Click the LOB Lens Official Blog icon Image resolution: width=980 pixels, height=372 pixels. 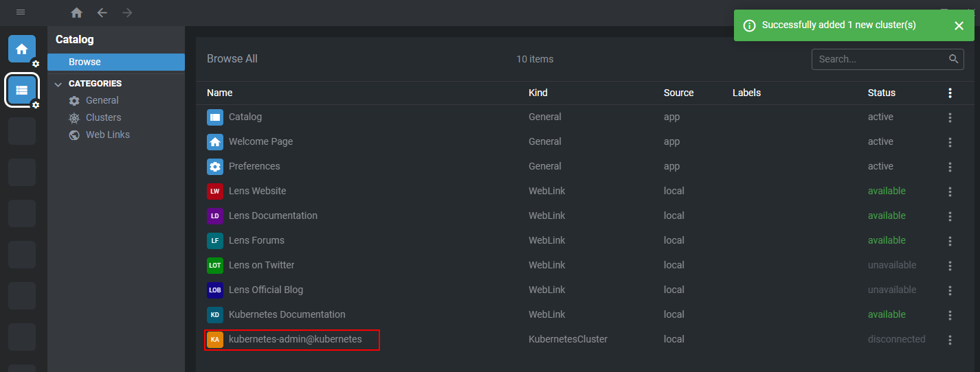click(x=215, y=290)
